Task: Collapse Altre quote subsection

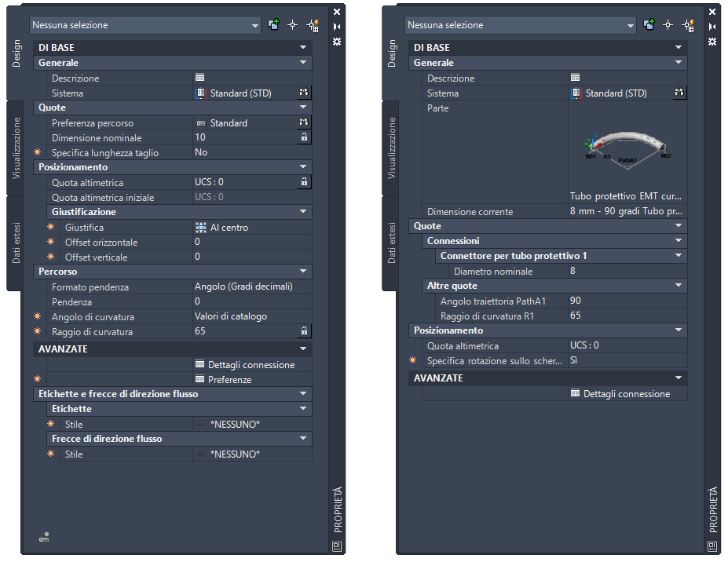Action: (x=679, y=286)
